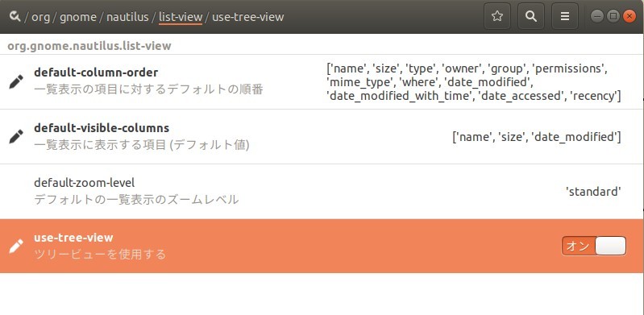Click the dconf-editor root icon in path bar
Viewport: 644px width, 315px height.
pos(15,16)
